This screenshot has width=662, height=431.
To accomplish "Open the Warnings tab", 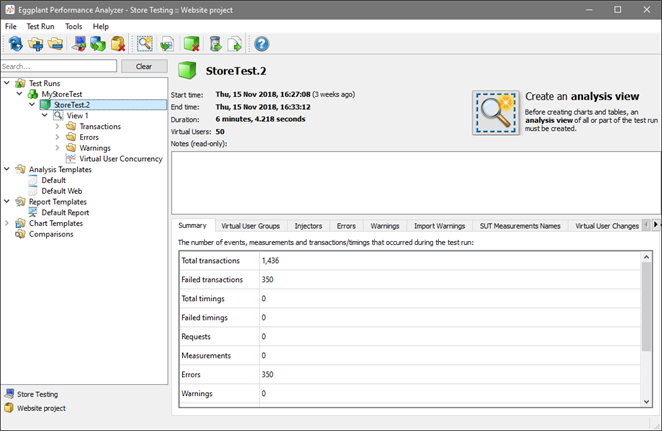I will click(x=385, y=226).
